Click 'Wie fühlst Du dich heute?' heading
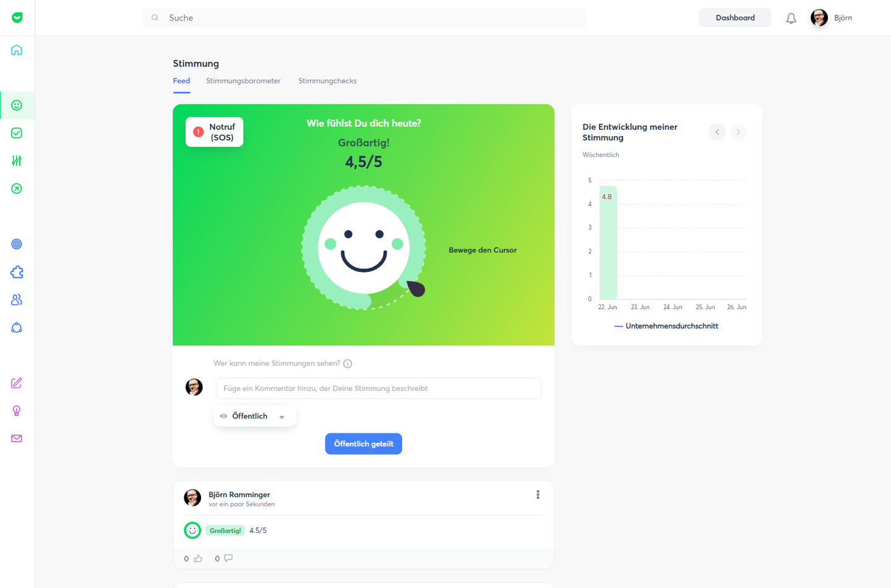This screenshot has width=891, height=588. [x=364, y=124]
